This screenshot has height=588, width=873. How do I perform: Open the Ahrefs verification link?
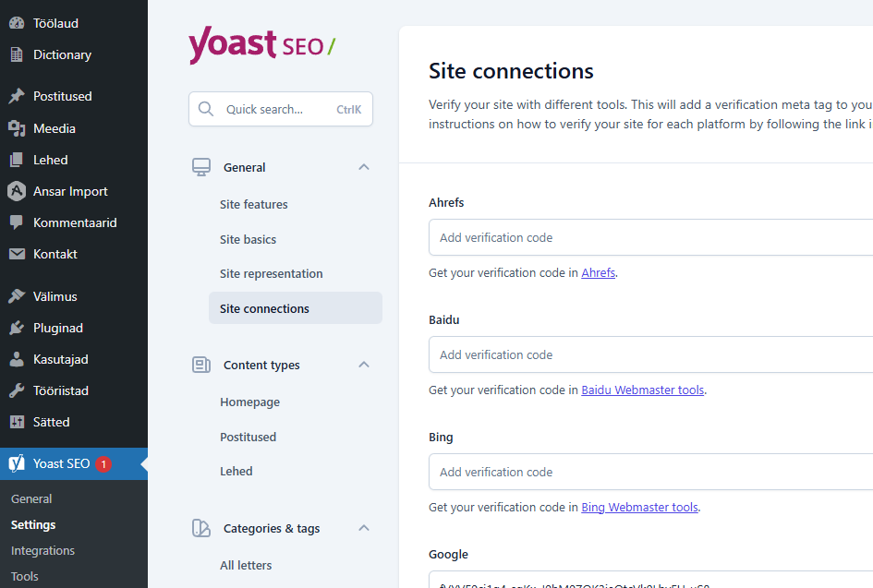pos(598,273)
